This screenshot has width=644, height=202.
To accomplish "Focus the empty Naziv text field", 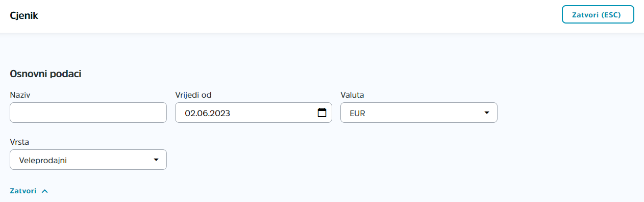I will tap(88, 113).
